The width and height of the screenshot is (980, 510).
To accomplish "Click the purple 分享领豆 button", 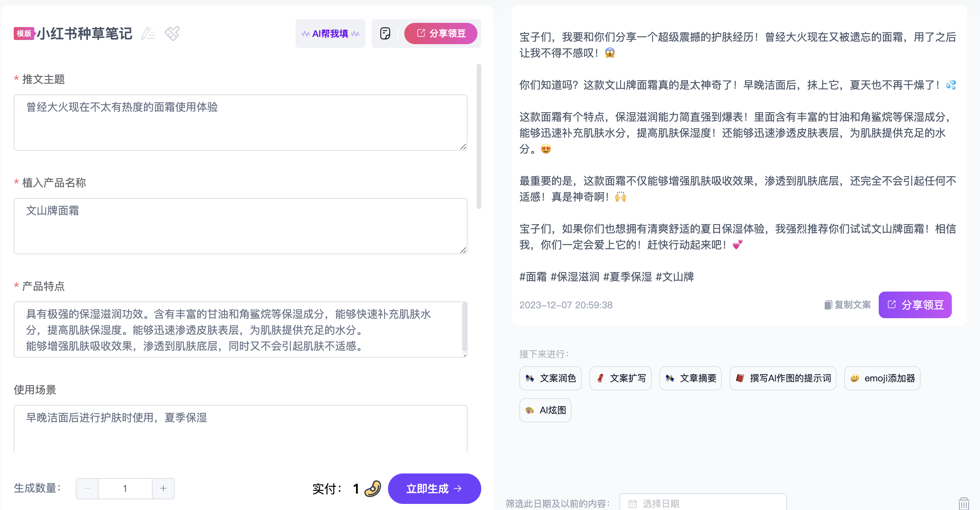I will [x=915, y=305].
